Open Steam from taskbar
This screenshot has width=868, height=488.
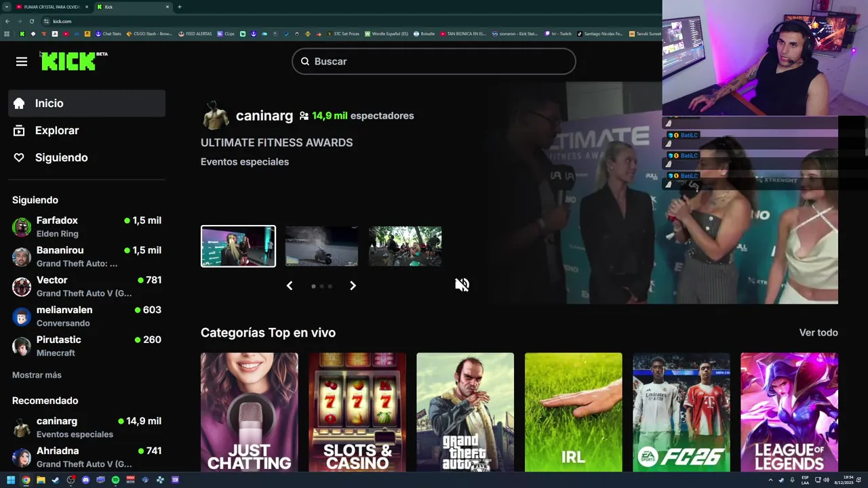click(x=56, y=480)
